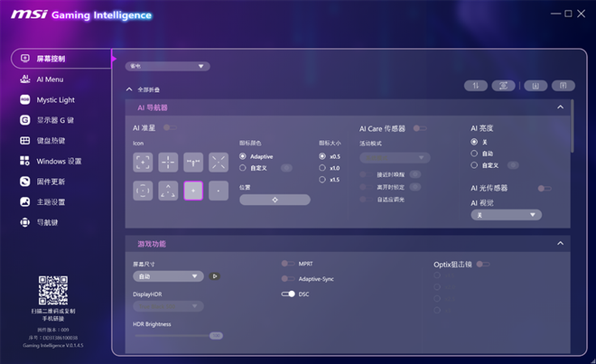Select the Adaptive icon color radio
This screenshot has height=364, width=596.
(243, 156)
